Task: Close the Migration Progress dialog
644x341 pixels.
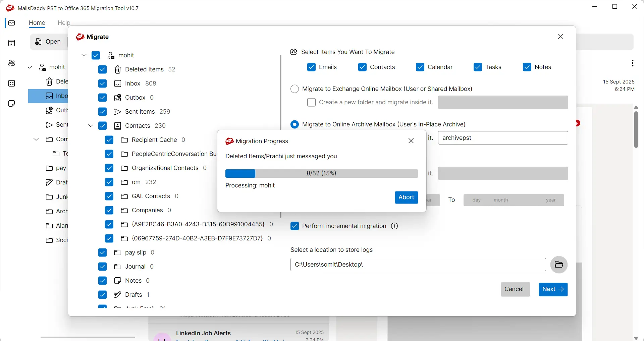Action: click(411, 141)
